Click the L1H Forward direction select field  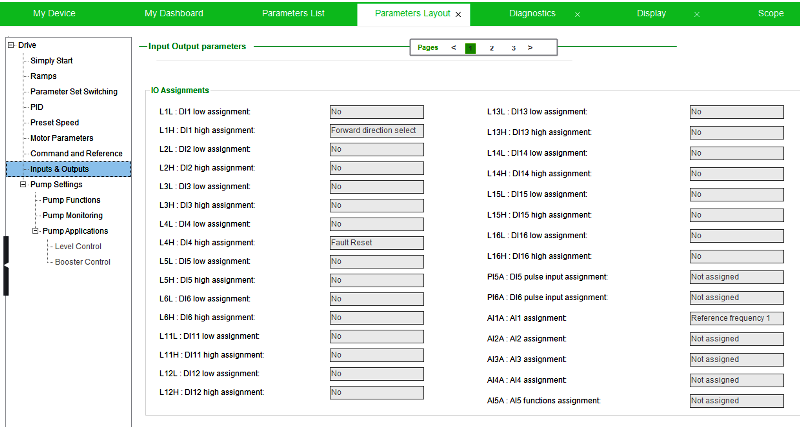pos(377,130)
